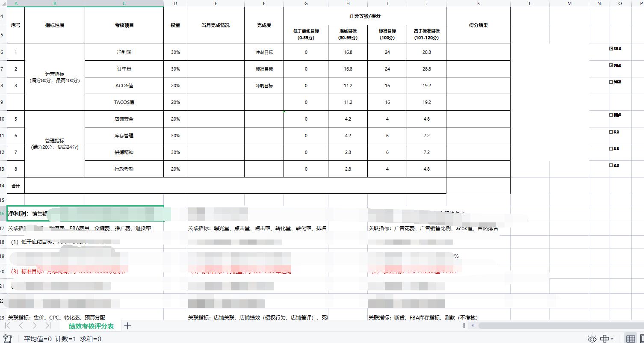Select the ACOS值 cell
644x343 pixels.
(x=124, y=86)
